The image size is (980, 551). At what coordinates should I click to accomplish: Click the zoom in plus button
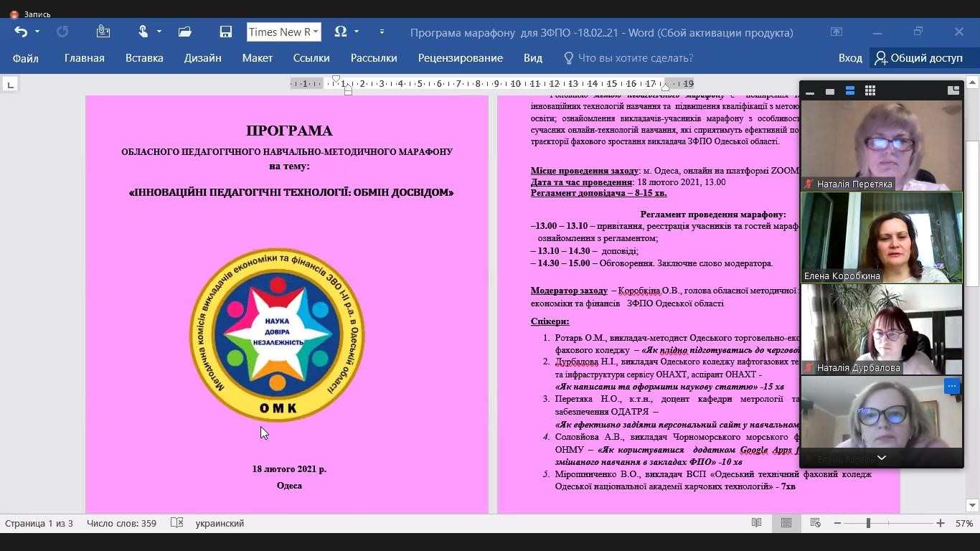point(941,523)
